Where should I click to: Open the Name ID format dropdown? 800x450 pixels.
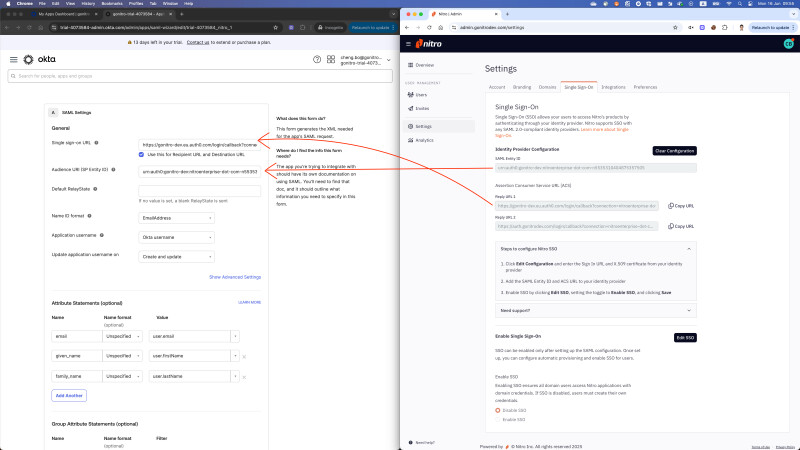pos(176,218)
